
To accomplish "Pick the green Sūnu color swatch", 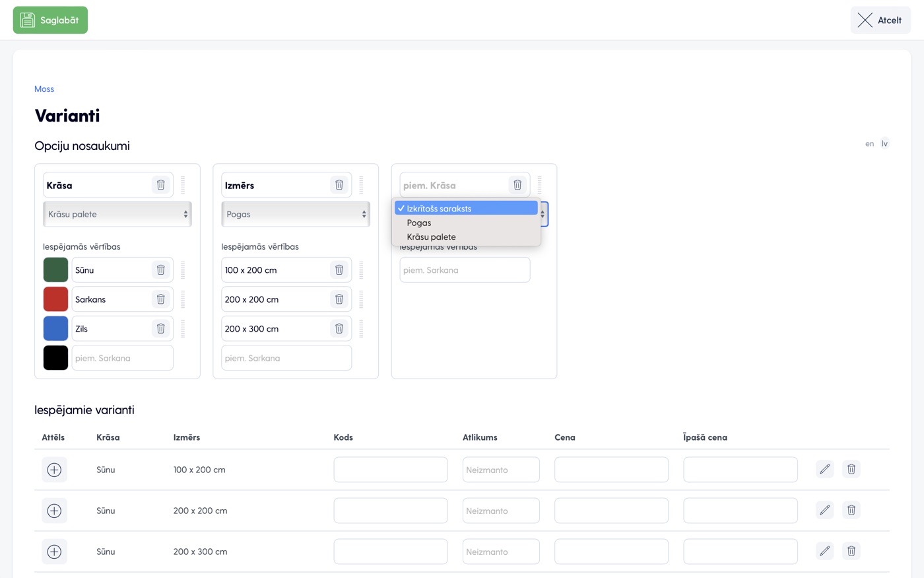I will click(x=55, y=270).
